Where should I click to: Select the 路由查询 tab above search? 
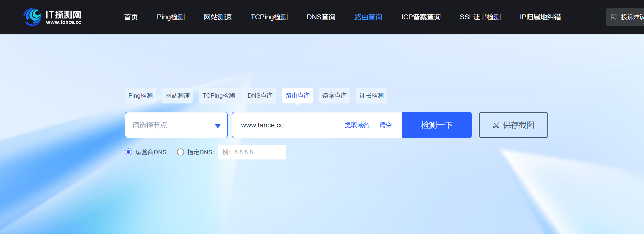point(297,96)
